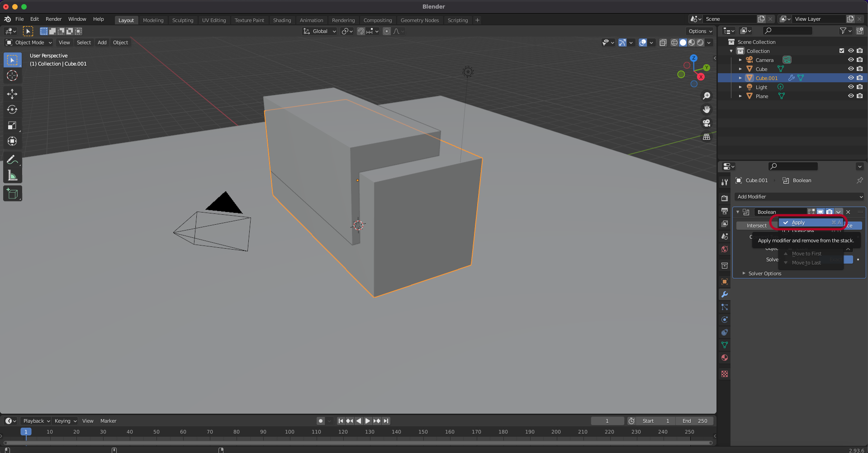
Task: Click the viewport pan hand icon
Action: pos(706,109)
